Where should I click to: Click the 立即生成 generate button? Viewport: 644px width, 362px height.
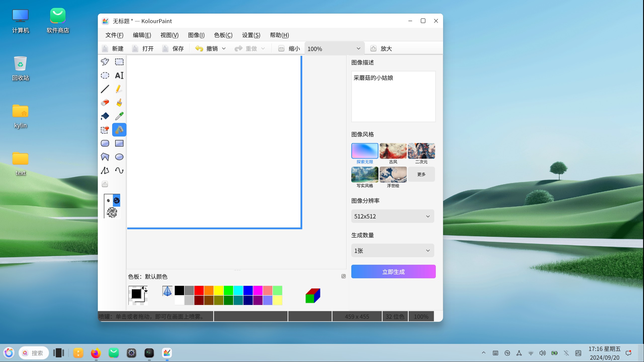[393, 272]
